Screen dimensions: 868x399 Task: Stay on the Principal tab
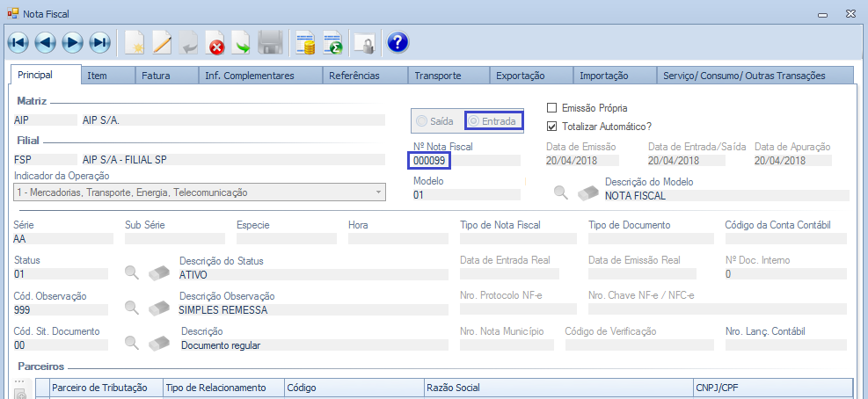(x=46, y=75)
